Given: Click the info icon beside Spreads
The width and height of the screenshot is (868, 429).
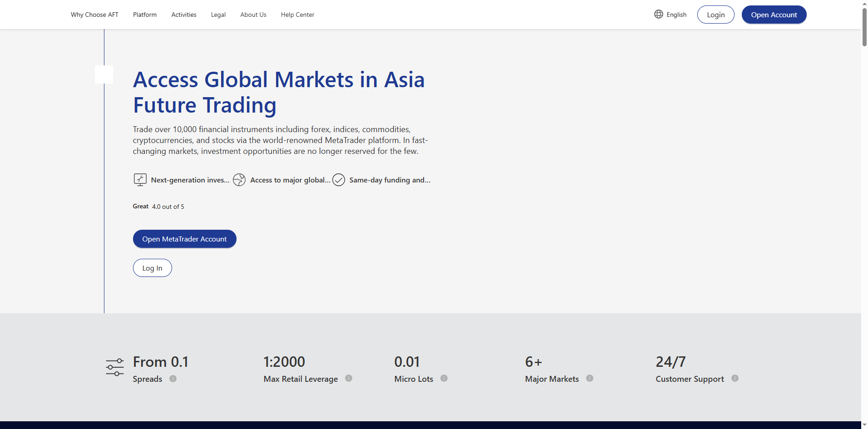Looking at the screenshot, I should [173, 379].
